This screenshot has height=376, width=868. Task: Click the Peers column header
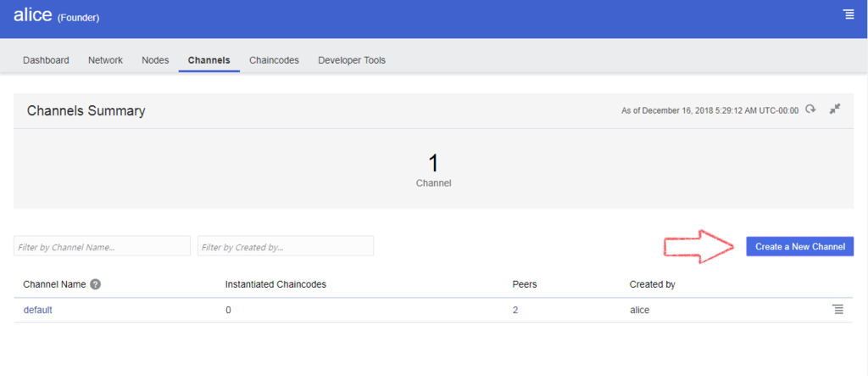[525, 284]
